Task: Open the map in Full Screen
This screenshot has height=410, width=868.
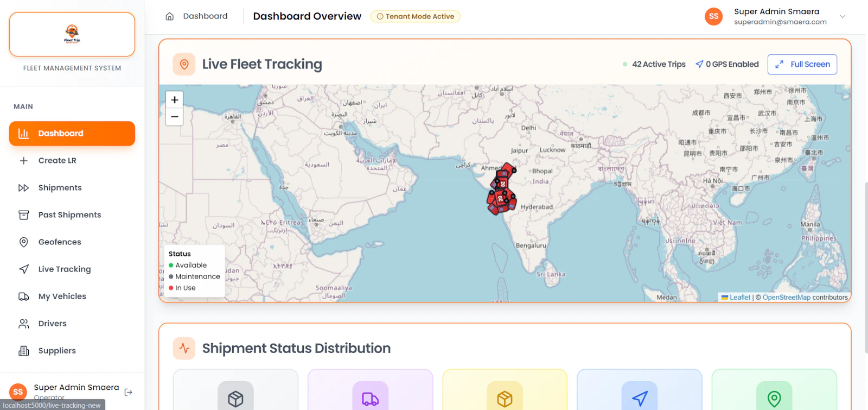Action: pyautogui.click(x=802, y=64)
